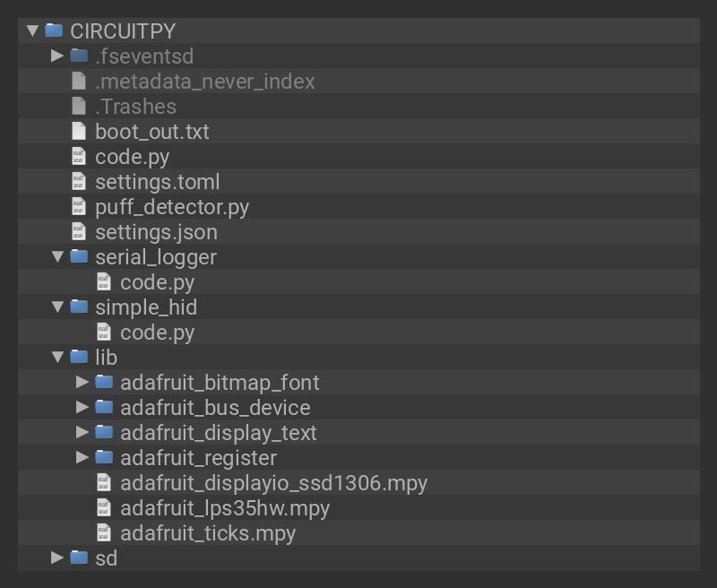The width and height of the screenshot is (717, 588).
Task: Click the settings.toml file icon
Action: (80, 181)
